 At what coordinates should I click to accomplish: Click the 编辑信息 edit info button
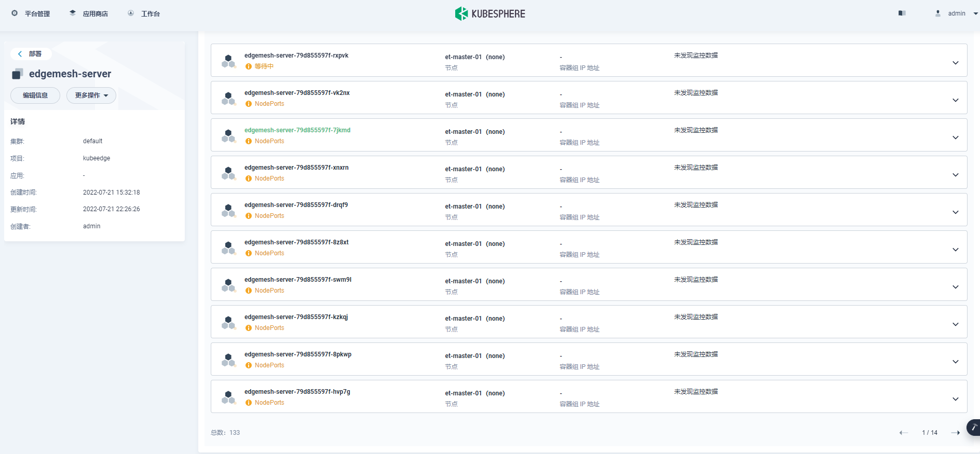coord(35,95)
